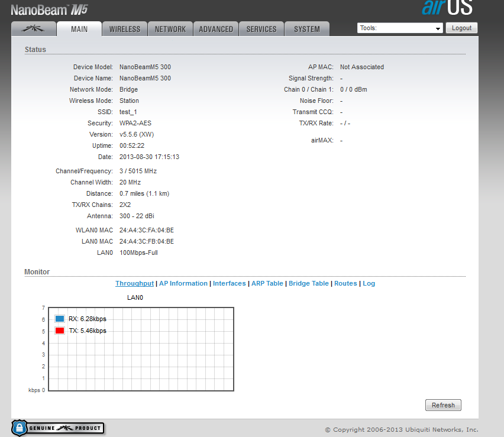The height and width of the screenshot is (437, 504).
Task: Open the NETWORK tab
Action: point(170,29)
